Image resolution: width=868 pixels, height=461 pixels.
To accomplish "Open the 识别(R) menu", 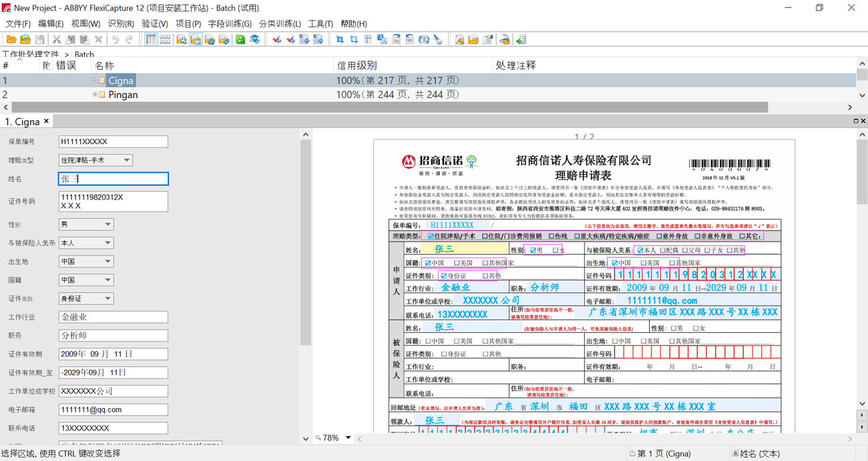I will point(121,23).
